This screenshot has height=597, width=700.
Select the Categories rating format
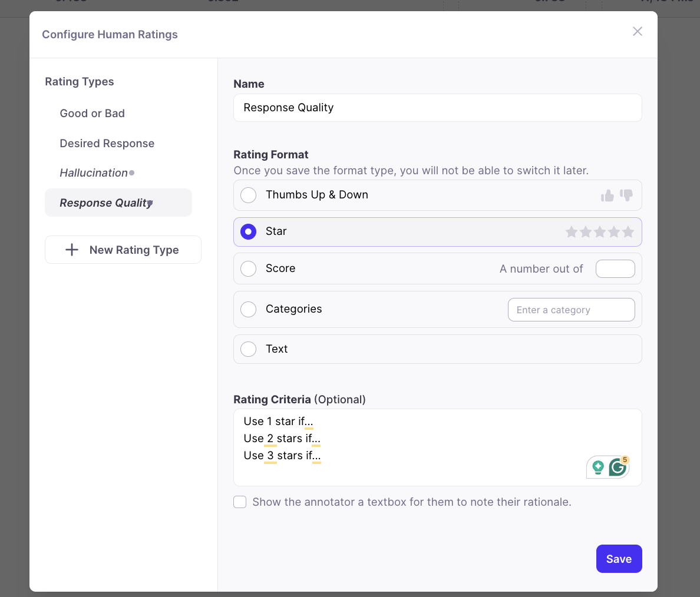(x=248, y=309)
